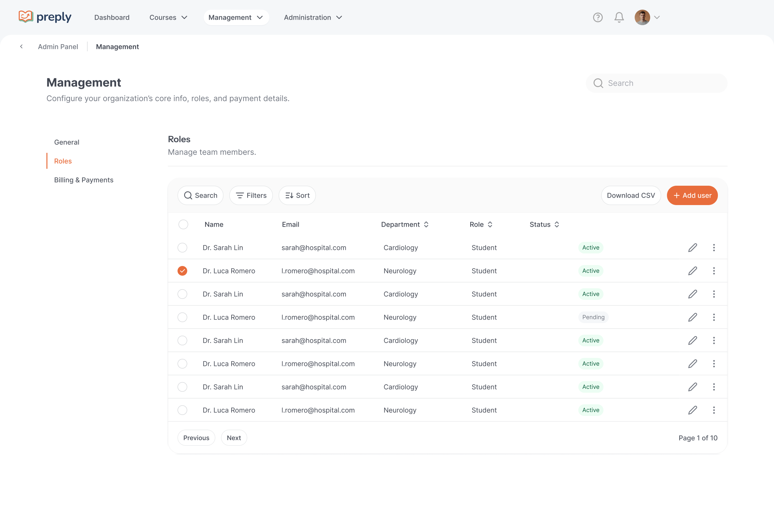Open more options for Pending row
774x532 pixels.
[714, 317]
